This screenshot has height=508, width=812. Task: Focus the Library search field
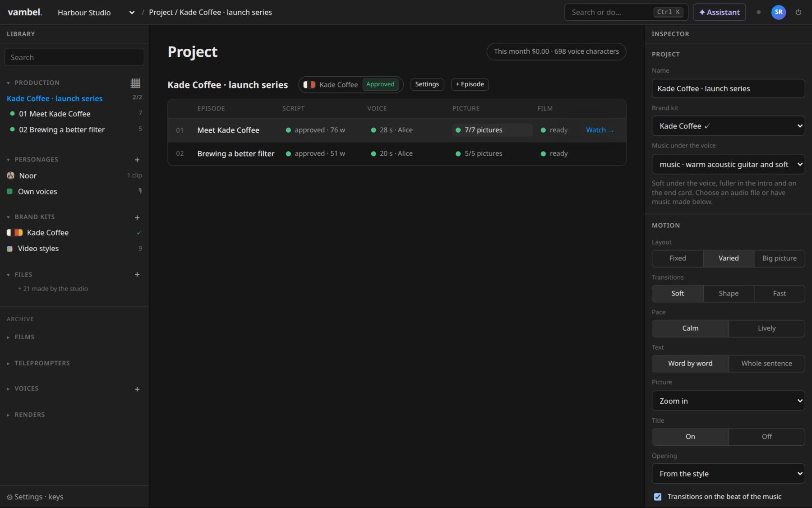point(74,57)
